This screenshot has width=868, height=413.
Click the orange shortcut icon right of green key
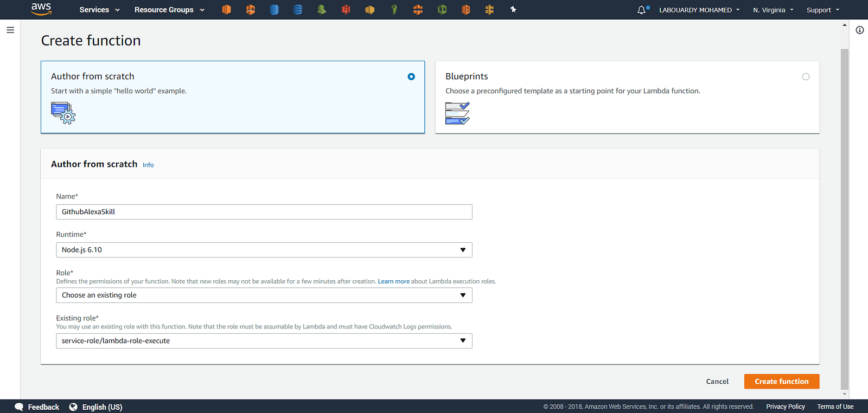tap(418, 10)
